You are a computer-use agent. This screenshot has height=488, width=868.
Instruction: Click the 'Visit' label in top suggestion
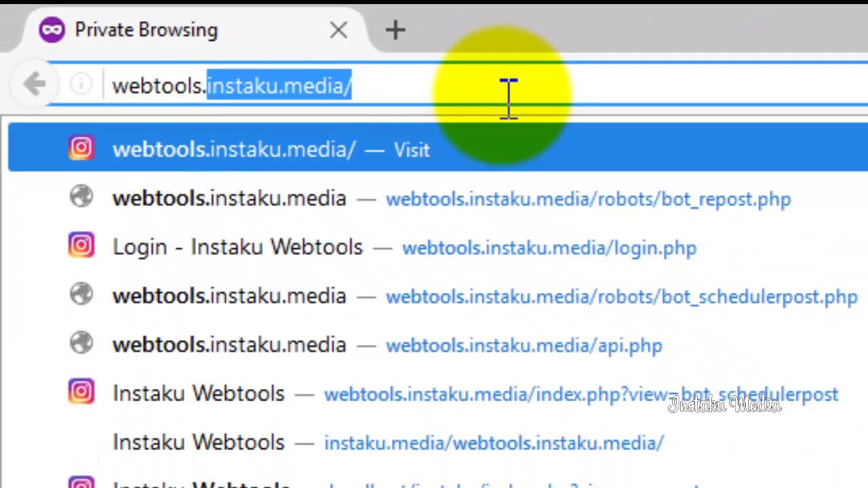tap(412, 150)
